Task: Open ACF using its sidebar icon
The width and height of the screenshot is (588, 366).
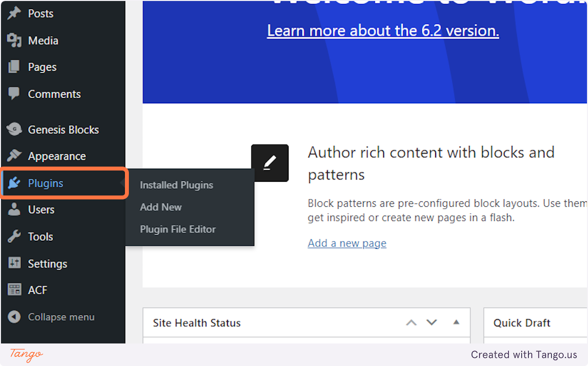Action: (13, 290)
